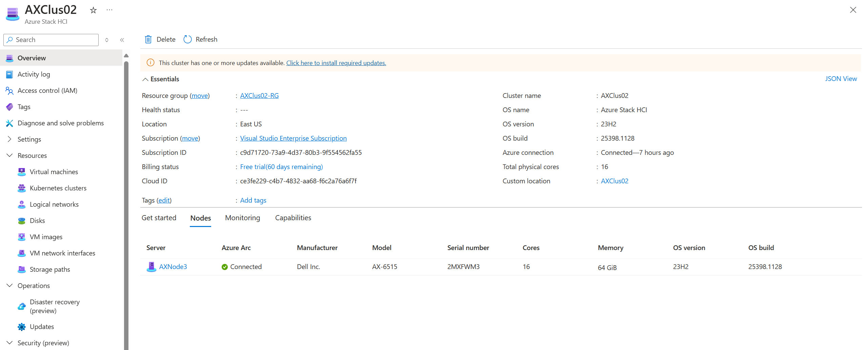The height and width of the screenshot is (350, 868).
Task: Open the Capabilities tab
Action: [293, 218]
